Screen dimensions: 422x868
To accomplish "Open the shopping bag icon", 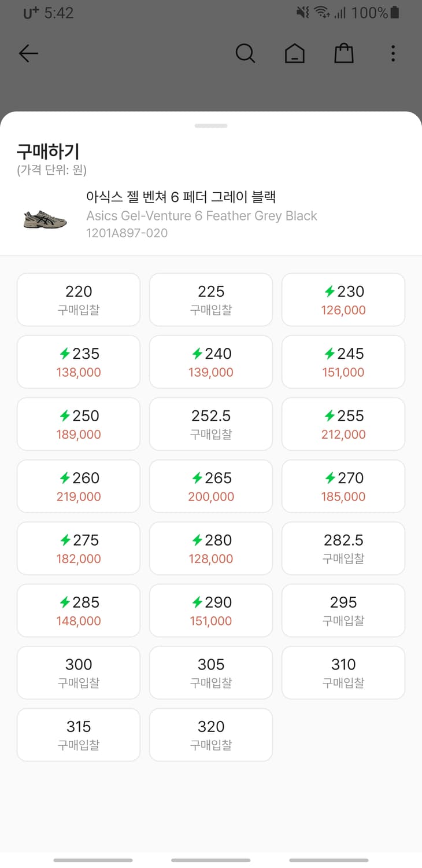I will (x=344, y=54).
